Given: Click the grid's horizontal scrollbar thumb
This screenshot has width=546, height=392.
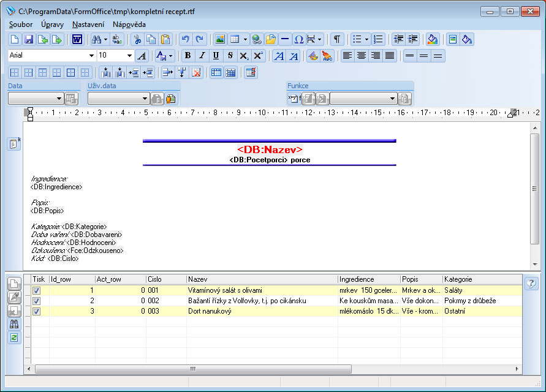Looking at the screenshot, I should click(x=193, y=369).
